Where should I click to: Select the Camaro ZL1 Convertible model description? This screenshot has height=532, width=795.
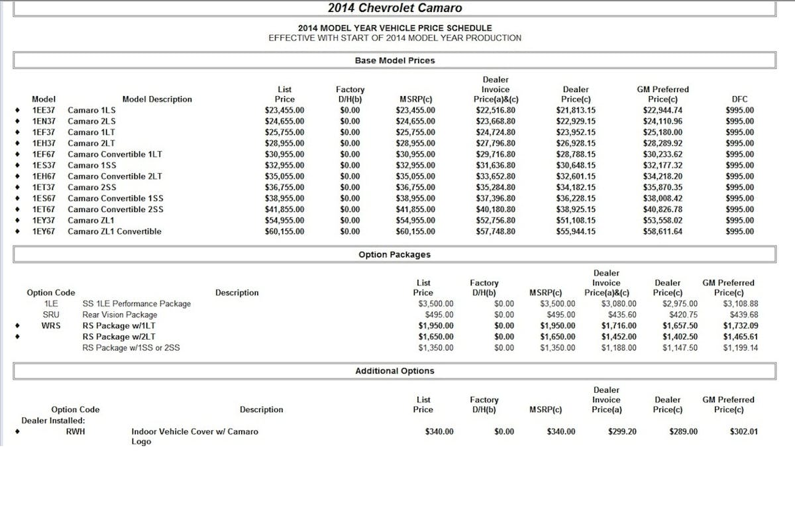coord(115,232)
